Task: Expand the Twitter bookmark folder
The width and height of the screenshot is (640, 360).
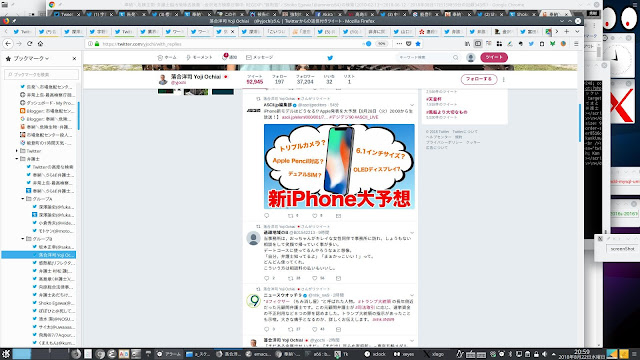Action: pos(17,151)
